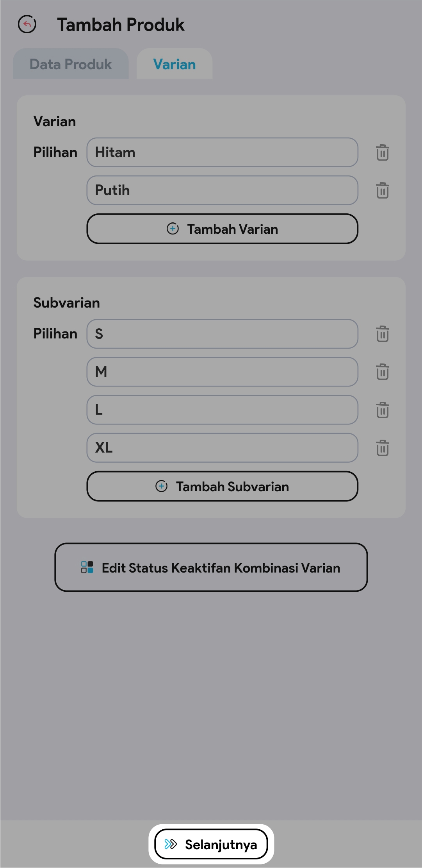Delete the Putih variant option
422x868 pixels.
tap(382, 190)
